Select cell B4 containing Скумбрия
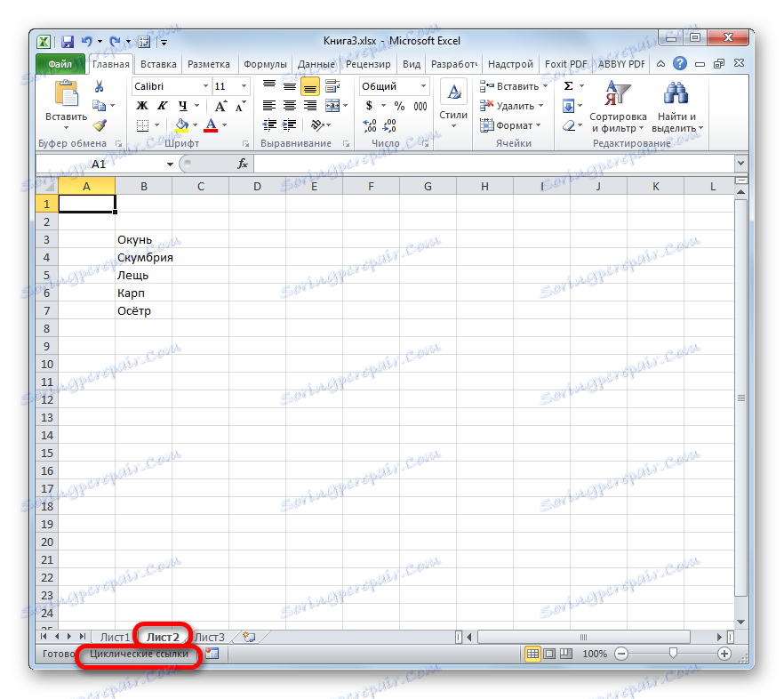This screenshot has width=784, height=699. point(143,258)
